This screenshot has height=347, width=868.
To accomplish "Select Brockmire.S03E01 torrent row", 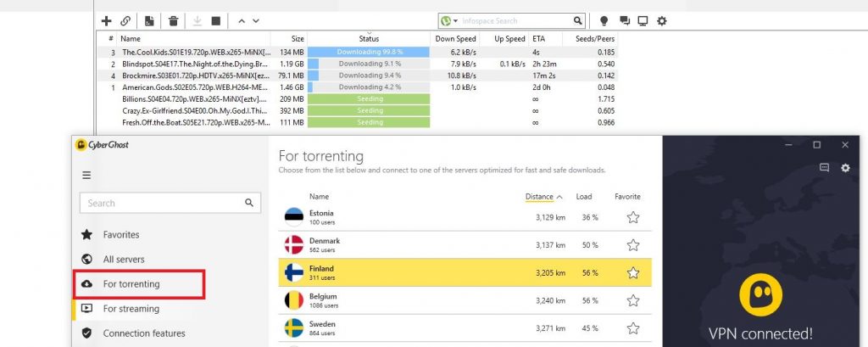I will (x=358, y=76).
